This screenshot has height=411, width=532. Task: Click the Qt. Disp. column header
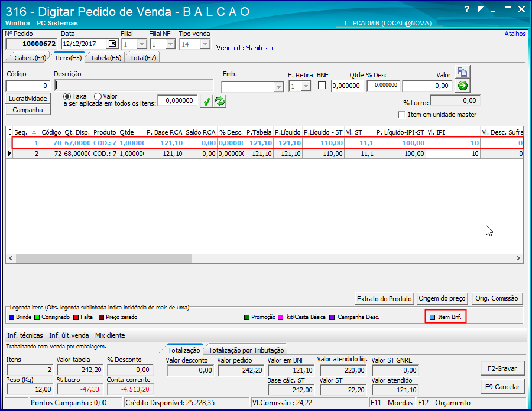click(77, 132)
